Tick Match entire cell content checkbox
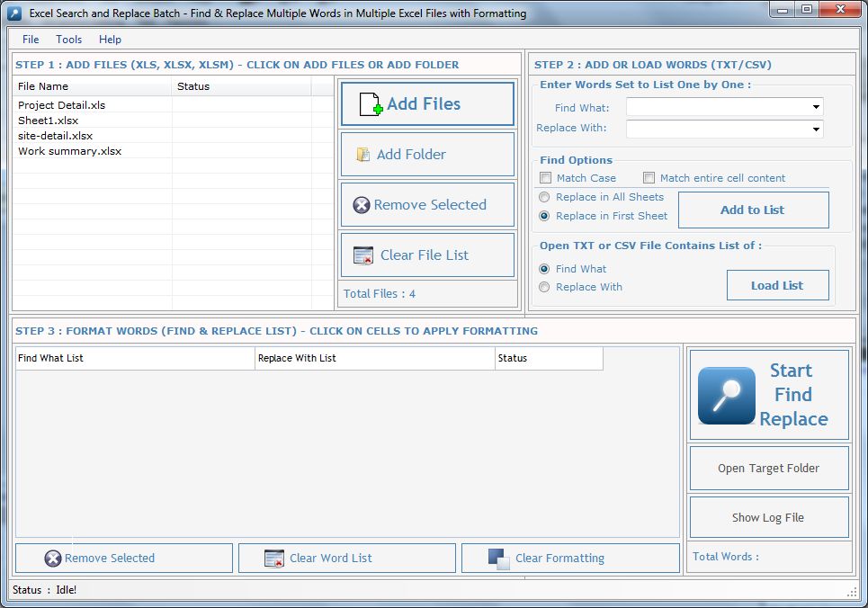This screenshot has width=868, height=608. pyautogui.click(x=649, y=178)
